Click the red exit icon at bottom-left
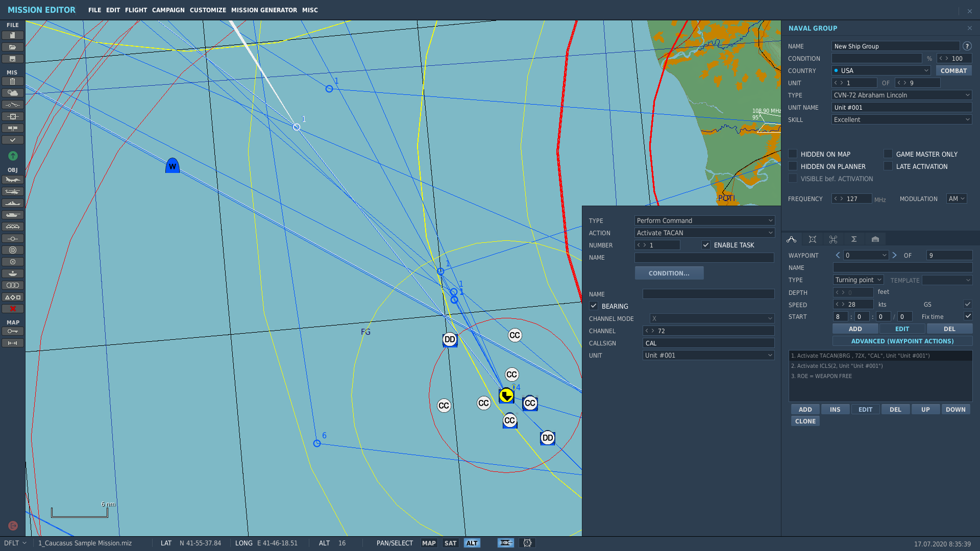Screen dimensions: 980x551 pos(13,525)
